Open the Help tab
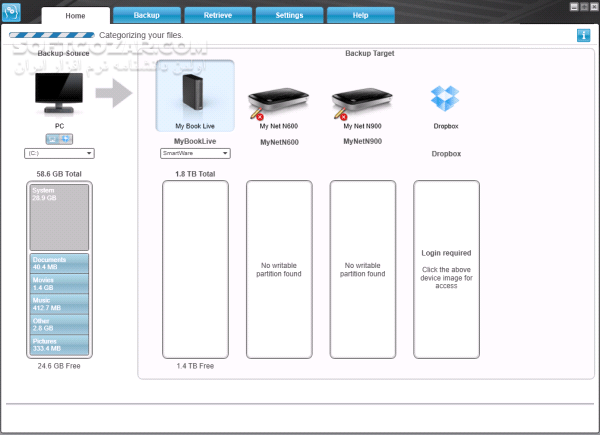The height and width of the screenshot is (435, 600). [x=359, y=16]
